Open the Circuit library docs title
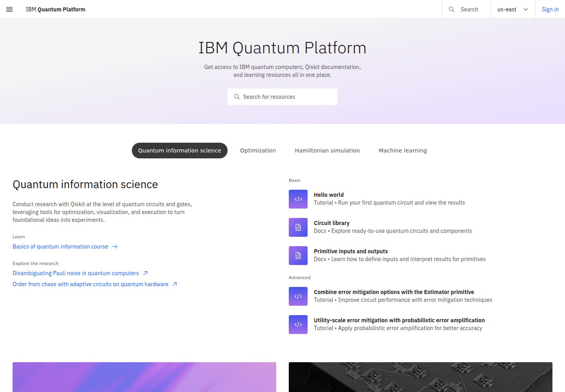Image resolution: width=565 pixels, height=392 pixels. click(332, 223)
